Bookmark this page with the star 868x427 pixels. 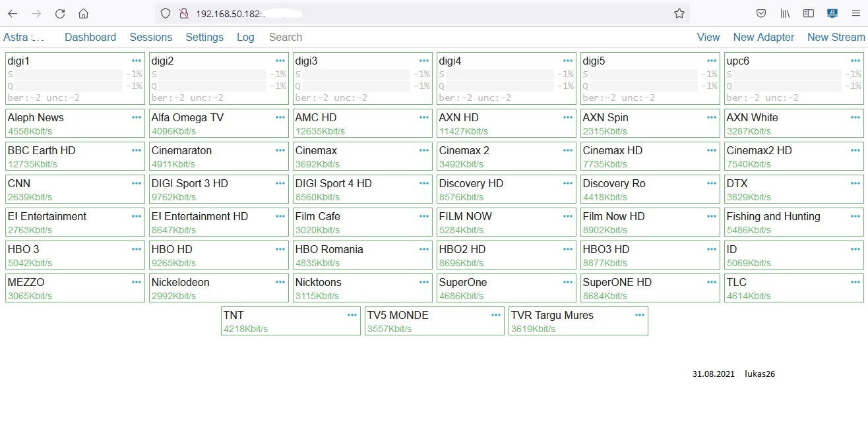pos(679,13)
